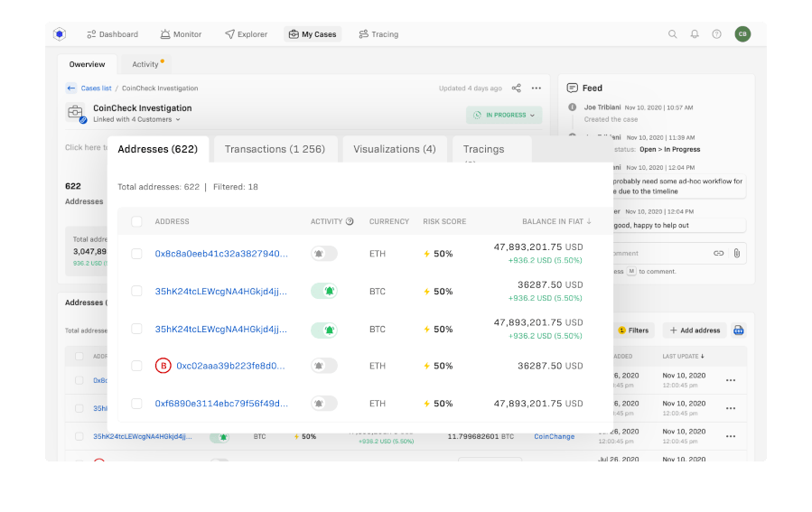Image resolution: width=812 pixels, height=512 pixels.
Task: Share the case via share icon
Action: point(517,88)
